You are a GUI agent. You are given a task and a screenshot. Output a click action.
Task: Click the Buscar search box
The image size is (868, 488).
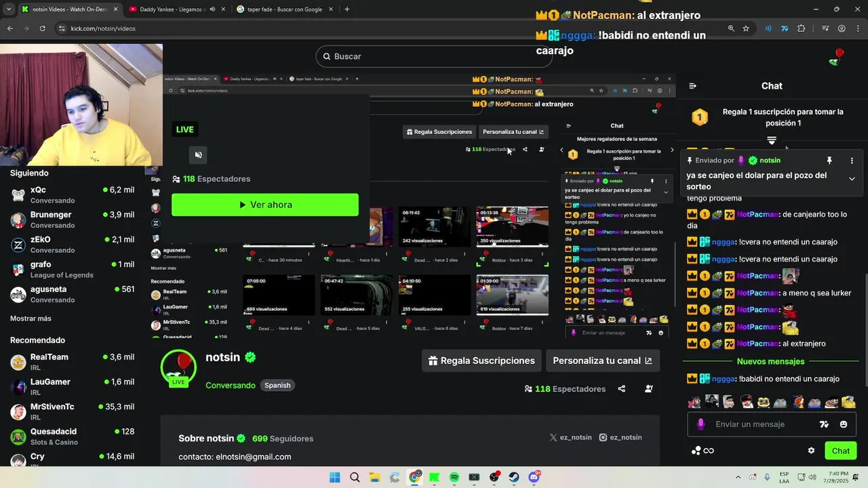click(434, 56)
